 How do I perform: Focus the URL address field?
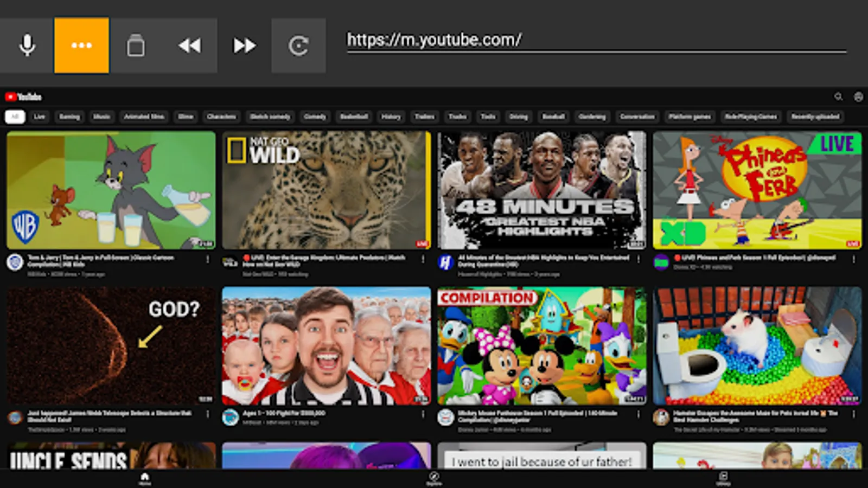(597, 40)
